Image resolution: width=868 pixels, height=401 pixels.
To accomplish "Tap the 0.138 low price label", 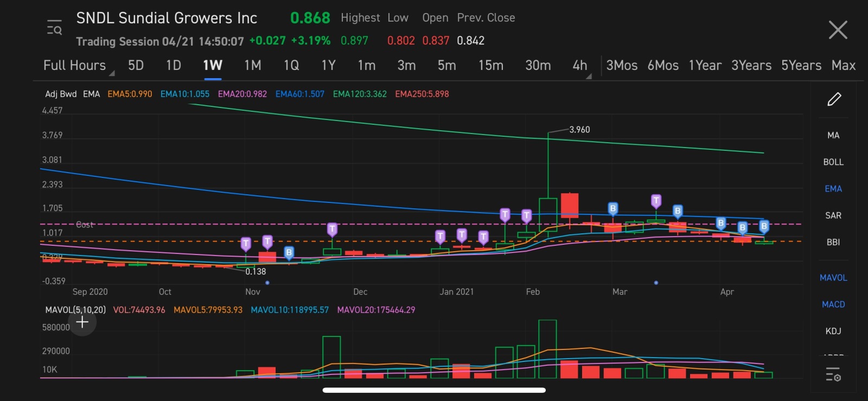I will 256,271.
